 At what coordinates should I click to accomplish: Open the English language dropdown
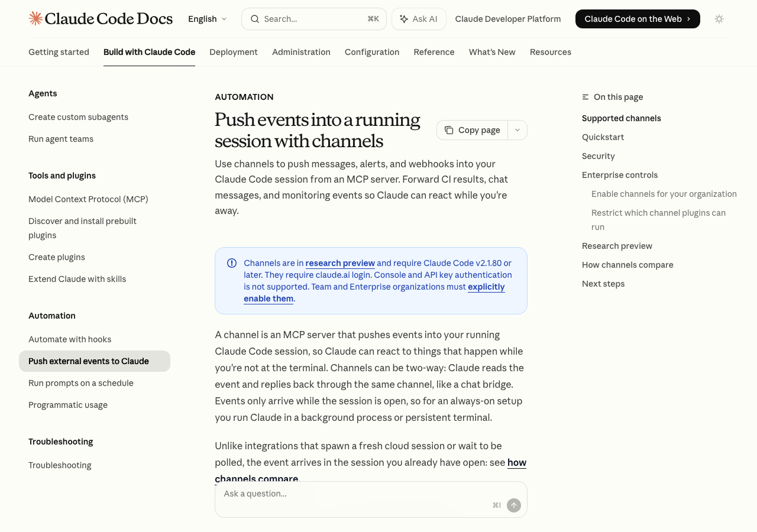point(207,19)
